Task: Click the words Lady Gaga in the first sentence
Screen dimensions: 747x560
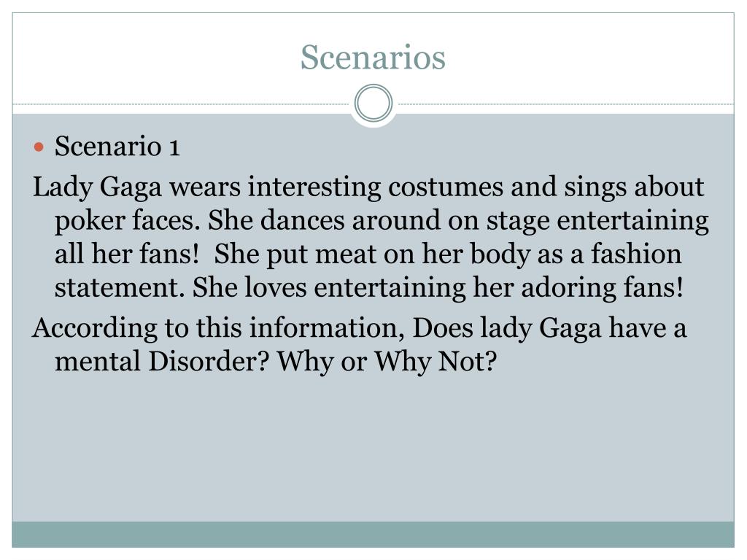Action: (97, 187)
